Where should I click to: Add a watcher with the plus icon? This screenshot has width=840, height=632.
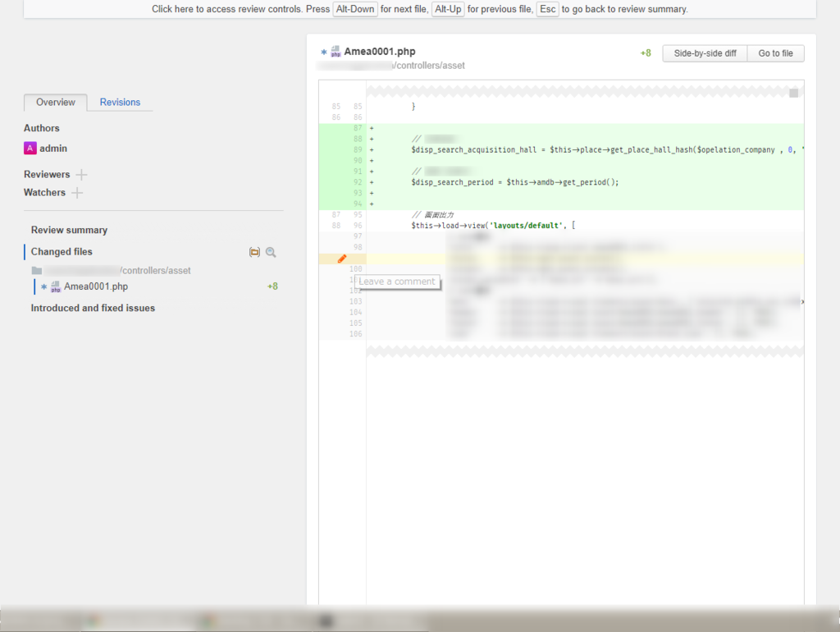(x=77, y=192)
